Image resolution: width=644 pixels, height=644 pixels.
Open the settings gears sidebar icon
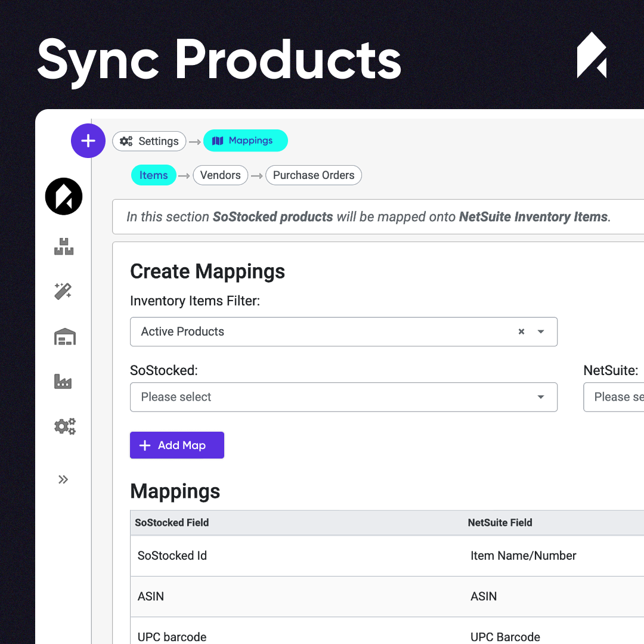(x=65, y=426)
